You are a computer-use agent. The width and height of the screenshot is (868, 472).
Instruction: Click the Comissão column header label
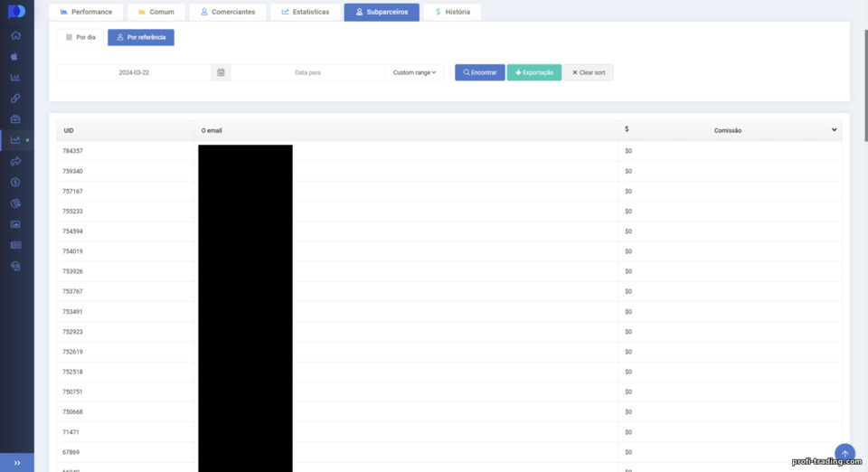coord(727,130)
